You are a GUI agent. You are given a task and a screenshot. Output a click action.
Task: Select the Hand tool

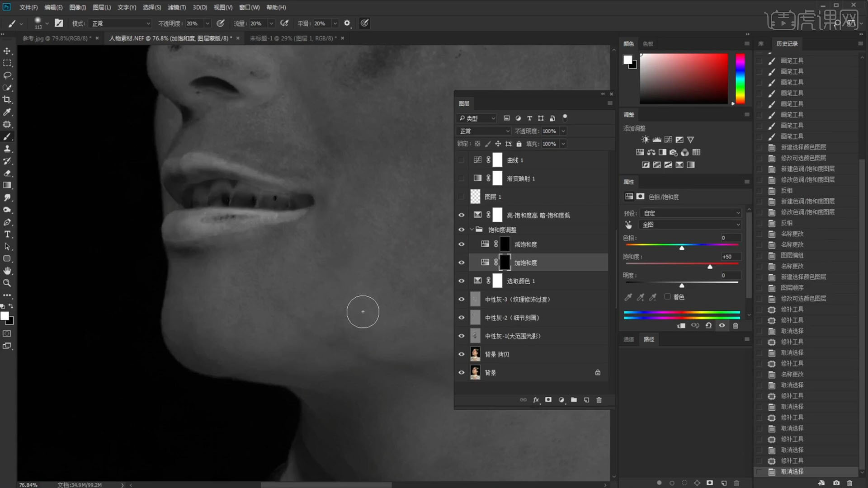7,271
